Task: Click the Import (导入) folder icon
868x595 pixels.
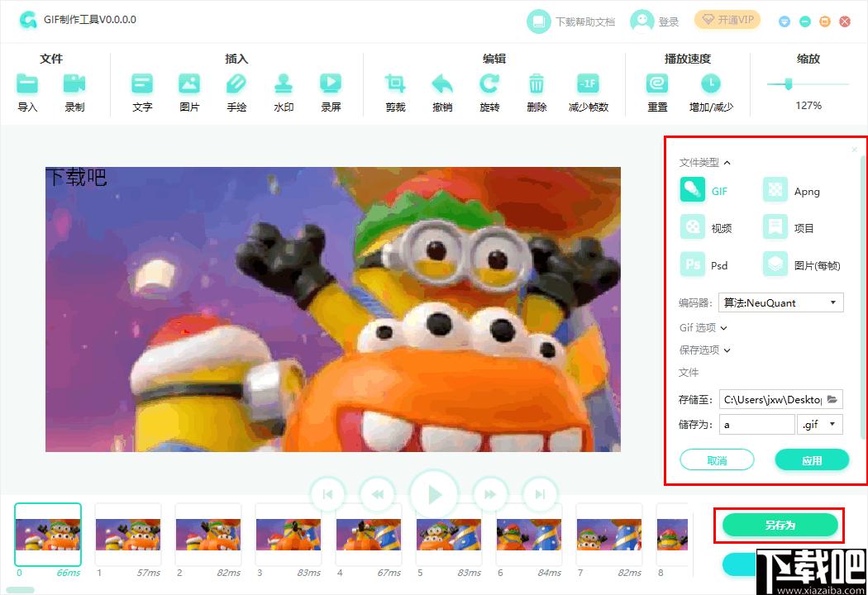Action: tap(27, 84)
